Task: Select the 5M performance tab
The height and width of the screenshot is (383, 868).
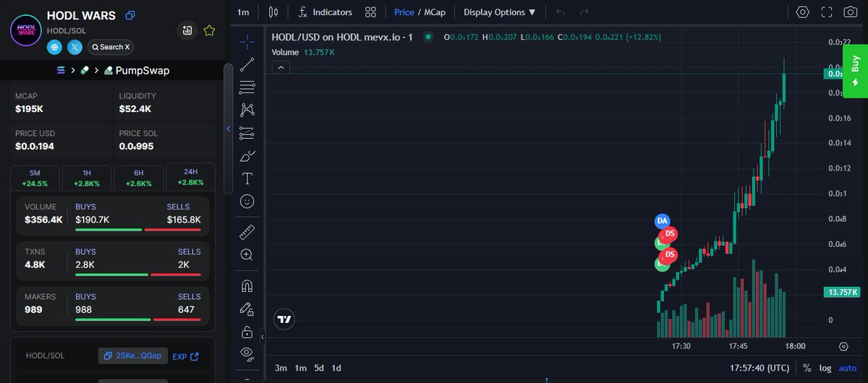Action: pyautogui.click(x=35, y=178)
